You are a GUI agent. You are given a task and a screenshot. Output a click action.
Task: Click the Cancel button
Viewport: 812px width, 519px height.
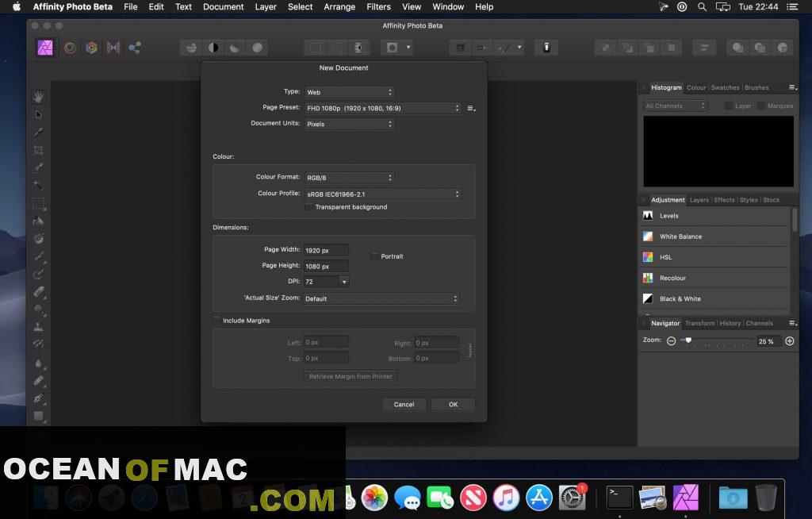404,405
